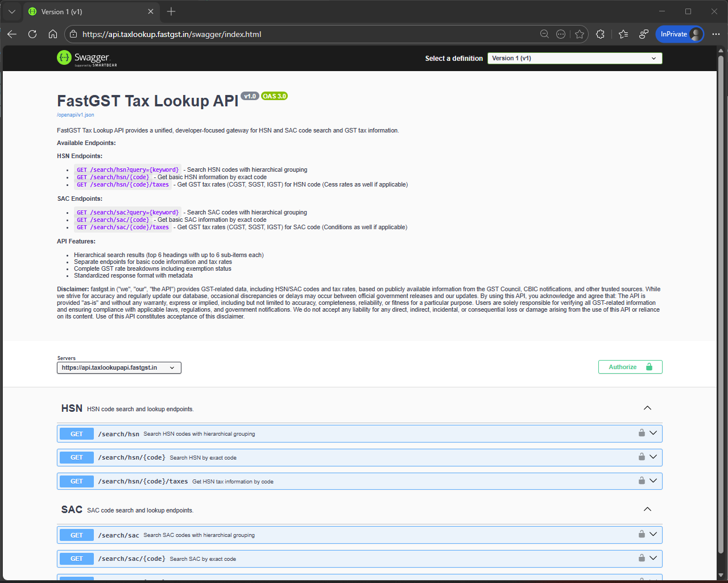Open the Select a definition dropdown
This screenshot has width=728, height=583.
574,58
